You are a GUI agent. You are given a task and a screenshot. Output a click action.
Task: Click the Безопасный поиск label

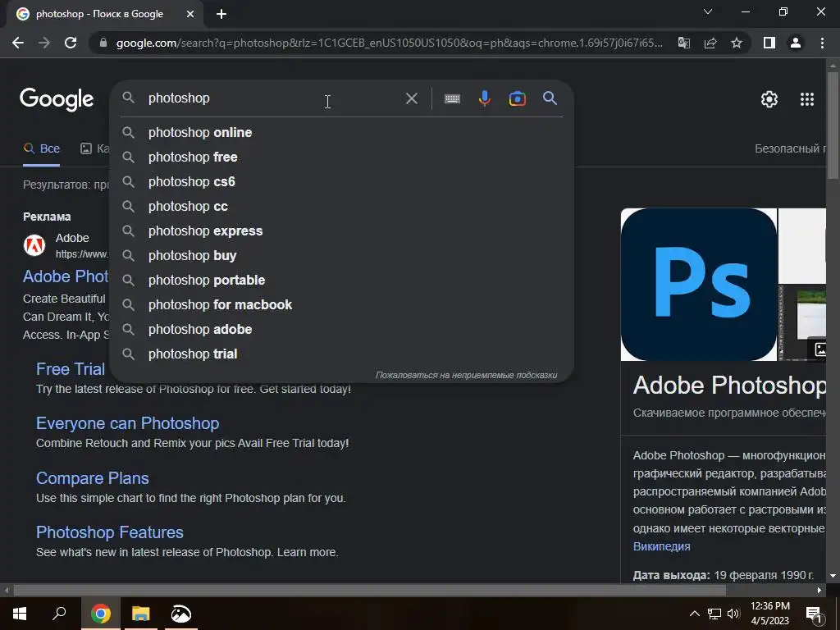tap(790, 149)
